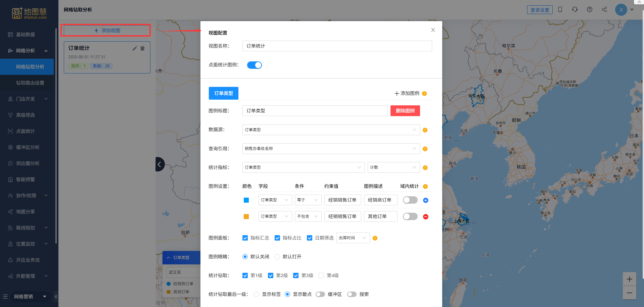
Task: Click the 删除图例 button
Action: point(405,111)
